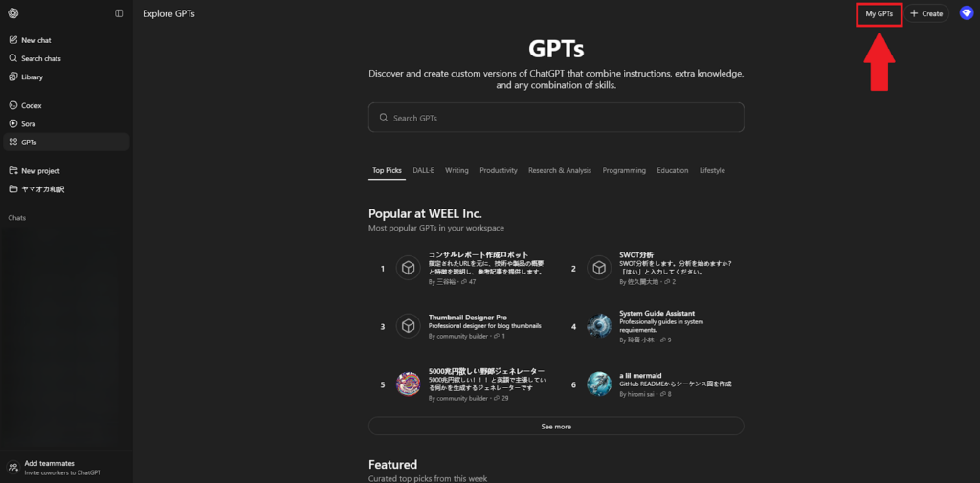Click the magnifier icon in Search GPTs
Viewport: 980px width, 483px height.
coord(384,118)
